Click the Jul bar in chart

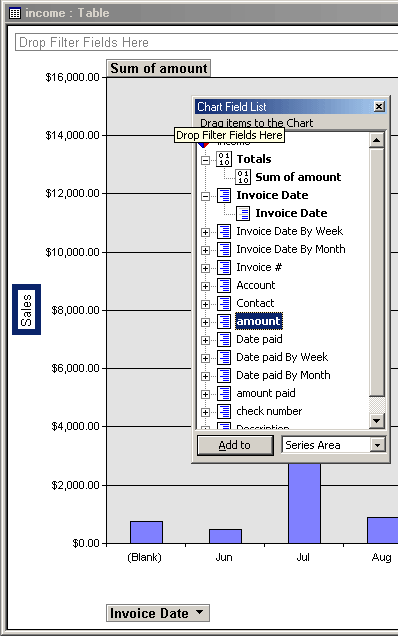(304, 503)
